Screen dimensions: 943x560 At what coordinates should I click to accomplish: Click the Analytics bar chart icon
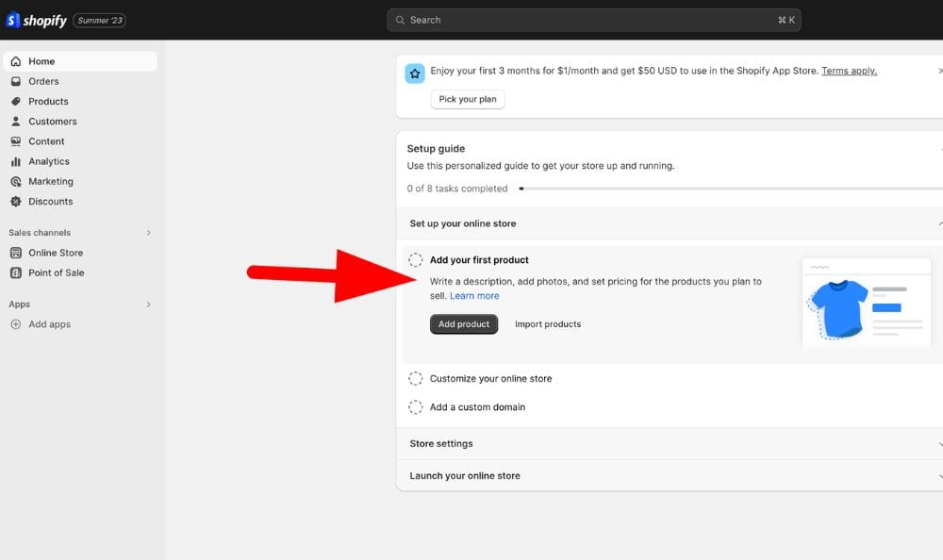[15, 161]
